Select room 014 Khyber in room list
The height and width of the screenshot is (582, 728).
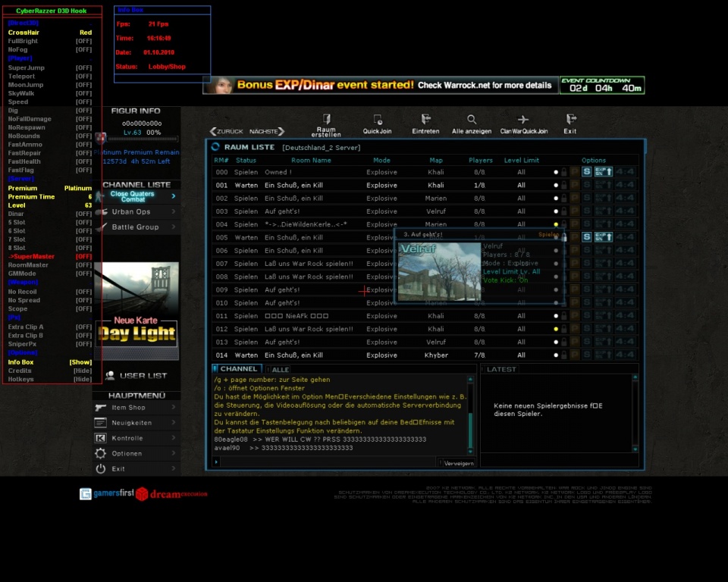click(x=425, y=355)
